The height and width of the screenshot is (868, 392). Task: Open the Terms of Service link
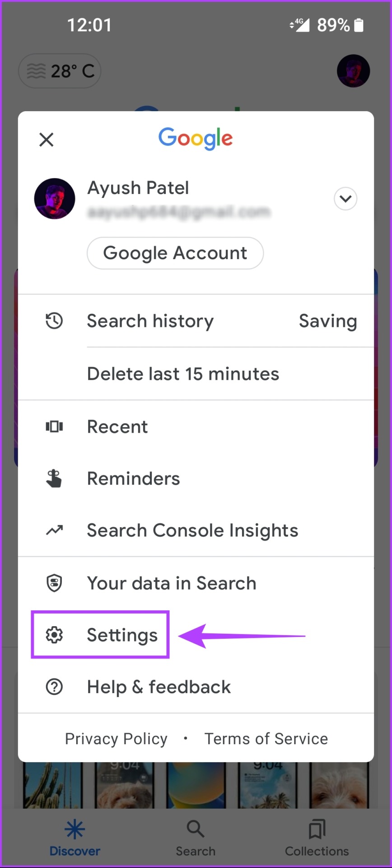266,739
